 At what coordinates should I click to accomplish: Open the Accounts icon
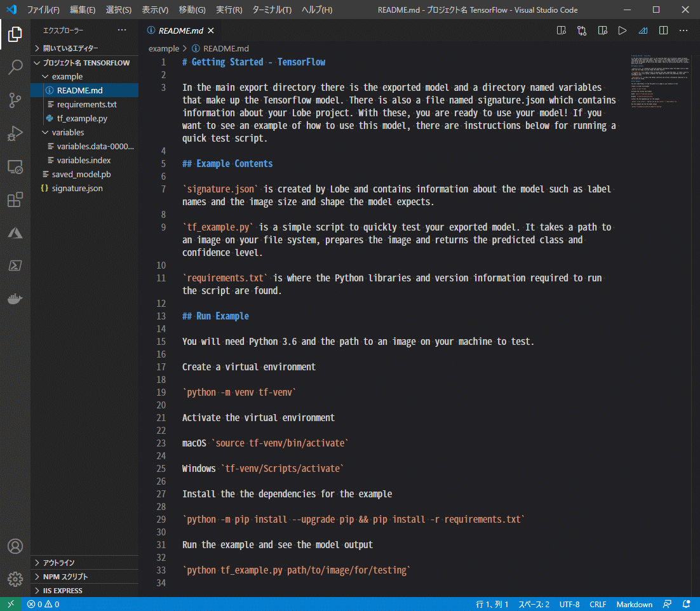15,546
